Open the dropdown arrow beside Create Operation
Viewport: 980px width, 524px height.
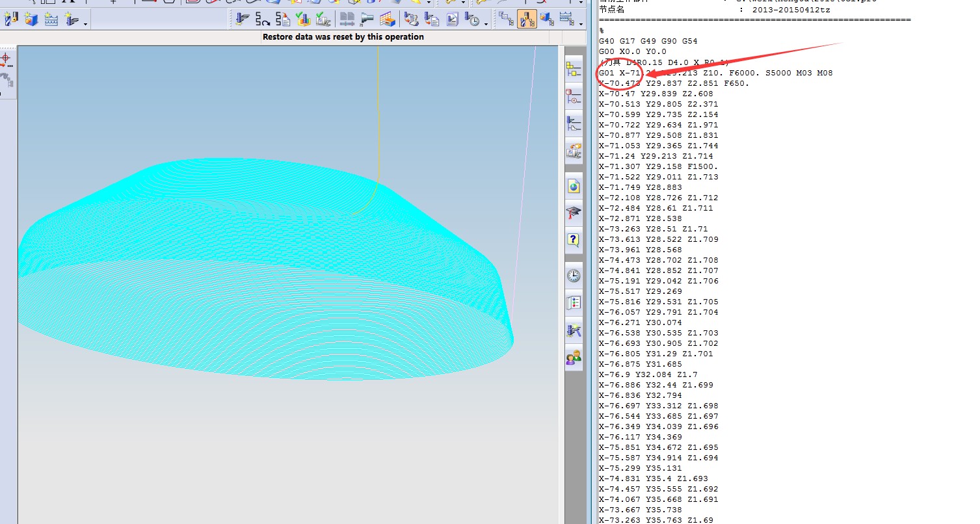pos(86,23)
